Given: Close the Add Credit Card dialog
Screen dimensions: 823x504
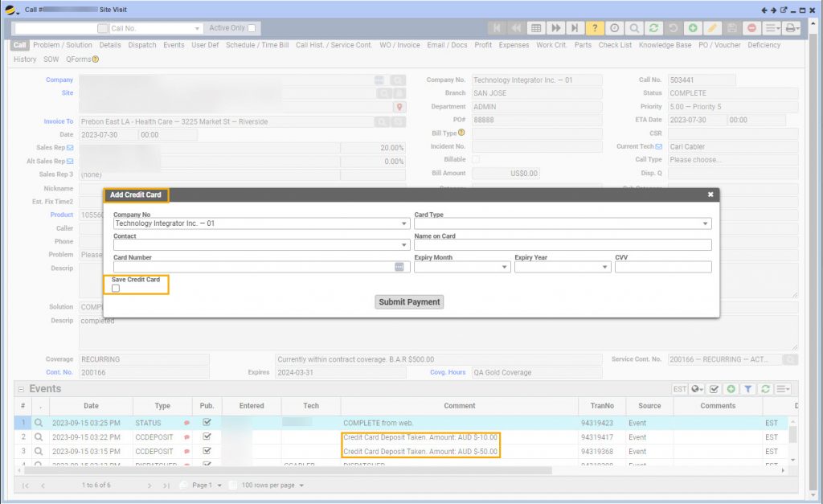Looking at the screenshot, I should [710, 195].
